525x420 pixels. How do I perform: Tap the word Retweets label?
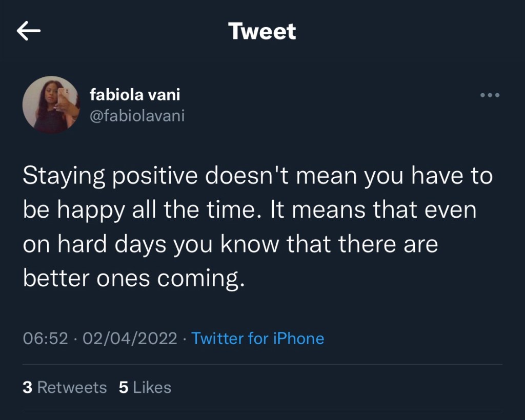[x=72, y=387]
